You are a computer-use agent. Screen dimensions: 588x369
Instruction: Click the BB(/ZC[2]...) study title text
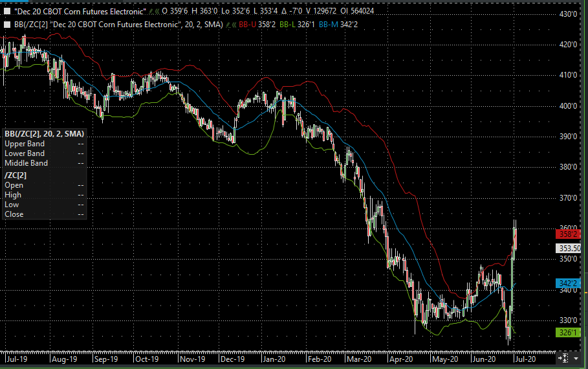pyautogui.click(x=118, y=25)
